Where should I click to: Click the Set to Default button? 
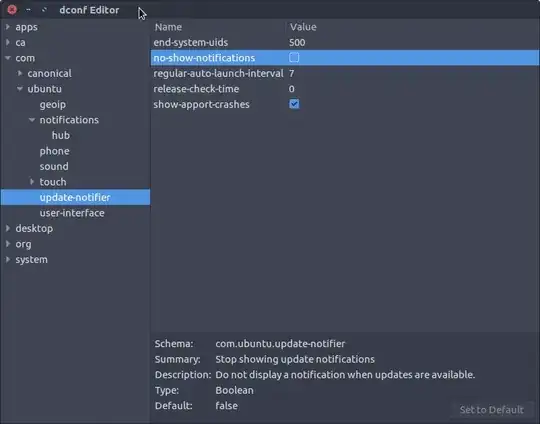(x=492, y=410)
